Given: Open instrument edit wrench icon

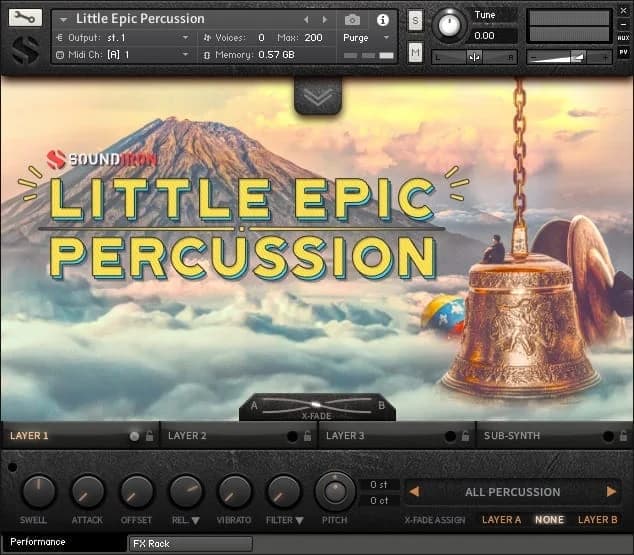Looking at the screenshot, I should [x=25, y=17].
